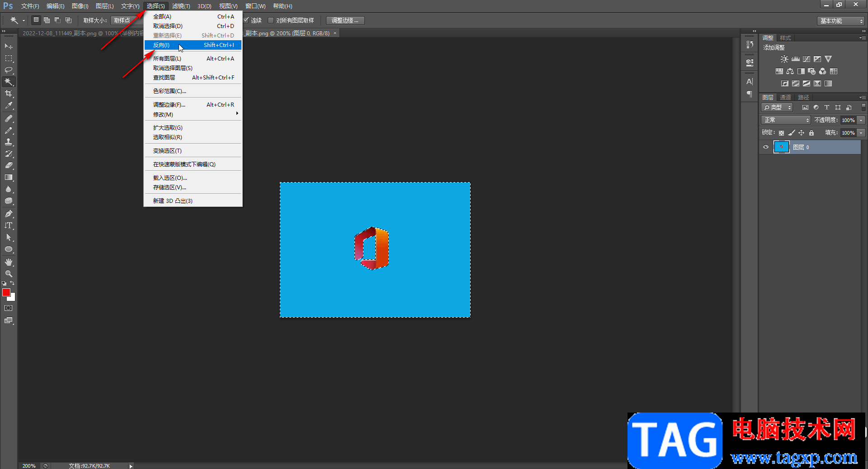The image size is (868, 469).
Task: Select the Lasso tool
Action: point(9,70)
